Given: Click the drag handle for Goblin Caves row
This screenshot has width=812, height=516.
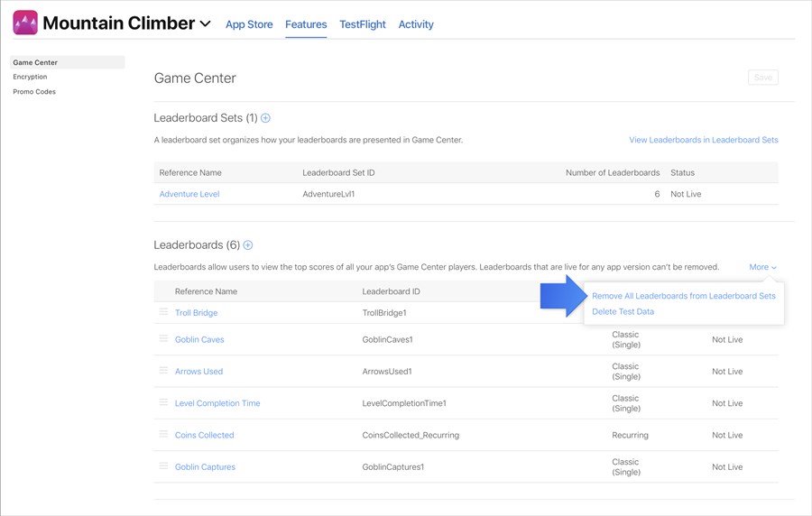Looking at the screenshot, I should click(x=163, y=339).
